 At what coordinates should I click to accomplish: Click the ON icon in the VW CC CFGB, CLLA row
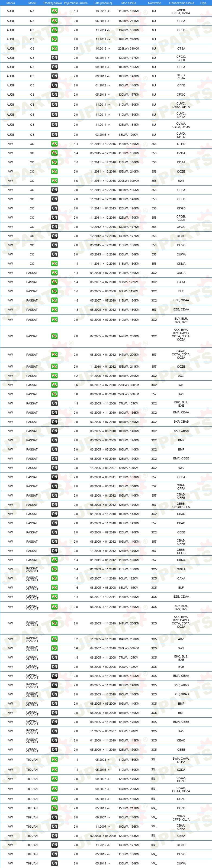tap(54, 218)
